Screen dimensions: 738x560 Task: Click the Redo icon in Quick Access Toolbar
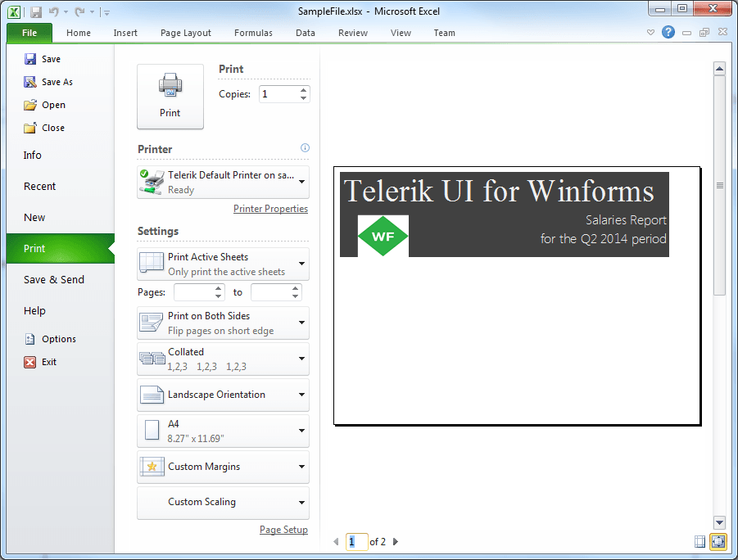[x=79, y=12]
